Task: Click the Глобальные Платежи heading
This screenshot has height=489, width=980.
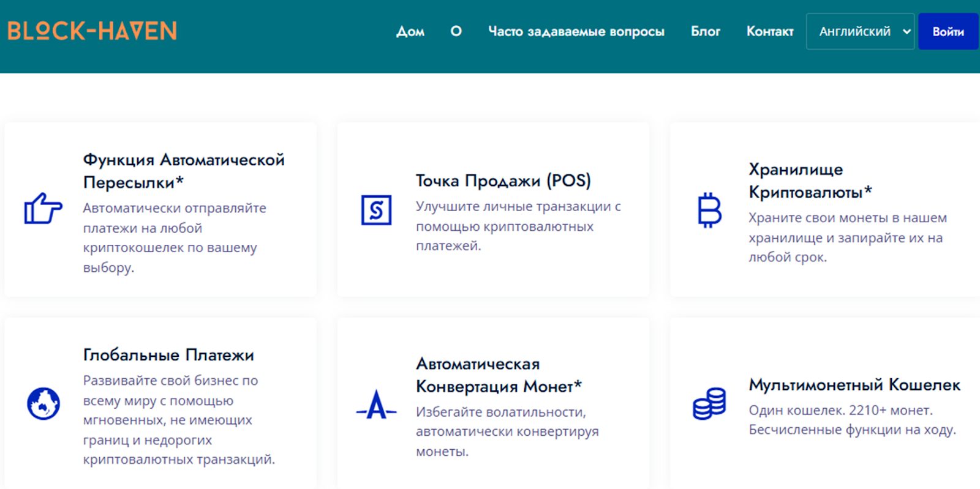Action: point(168,355)
